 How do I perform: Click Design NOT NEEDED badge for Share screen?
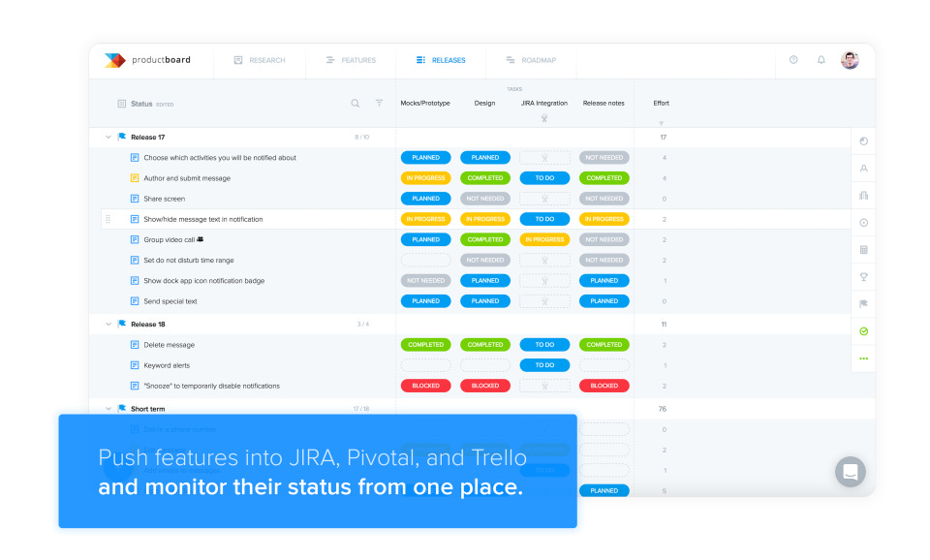tap(485, 199)
